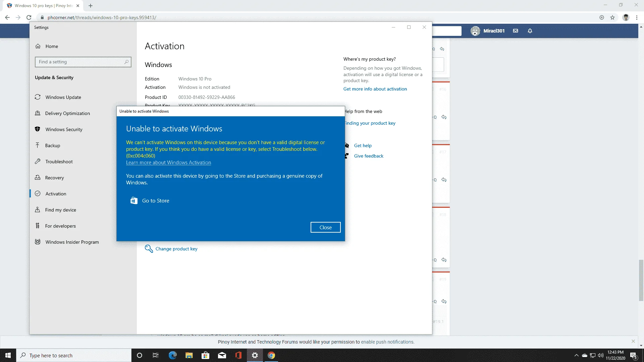Open Mail app from taskbar
The width and height of the screenshot is (644, 362).
click(x=222, y=355)
